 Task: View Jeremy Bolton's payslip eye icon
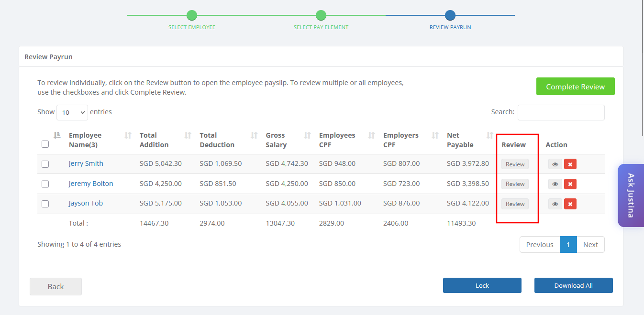tap(555, 184)
